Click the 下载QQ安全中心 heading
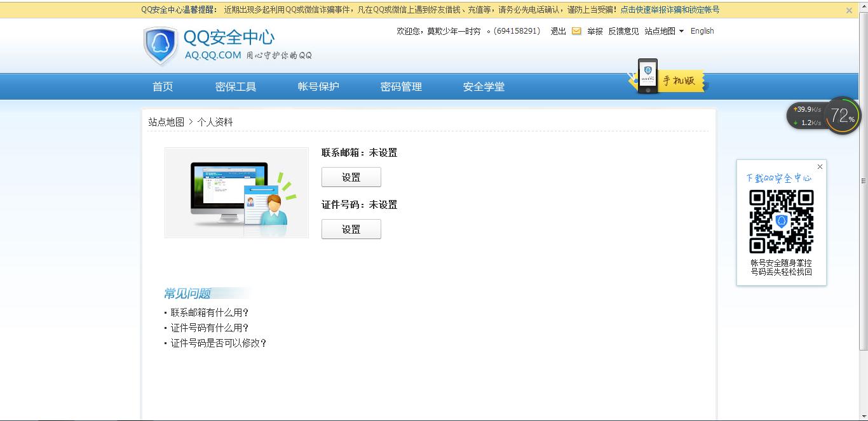 pyautogui.click(x=779, y=178)
